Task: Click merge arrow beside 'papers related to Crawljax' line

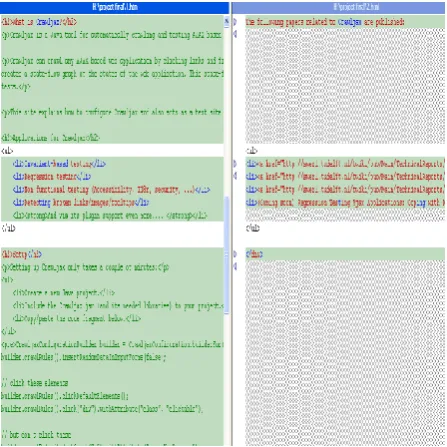Action: point(235,22)
